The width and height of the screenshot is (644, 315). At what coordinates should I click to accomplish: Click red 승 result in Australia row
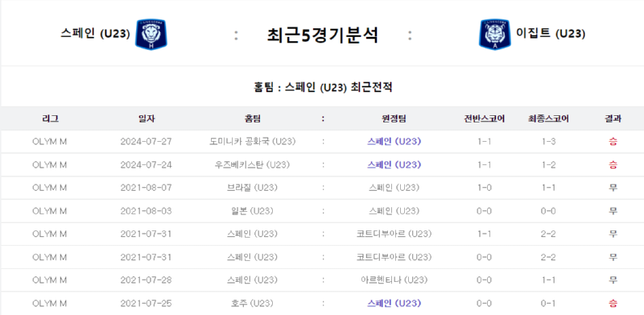pyautogui.click(x=613, y=304)
